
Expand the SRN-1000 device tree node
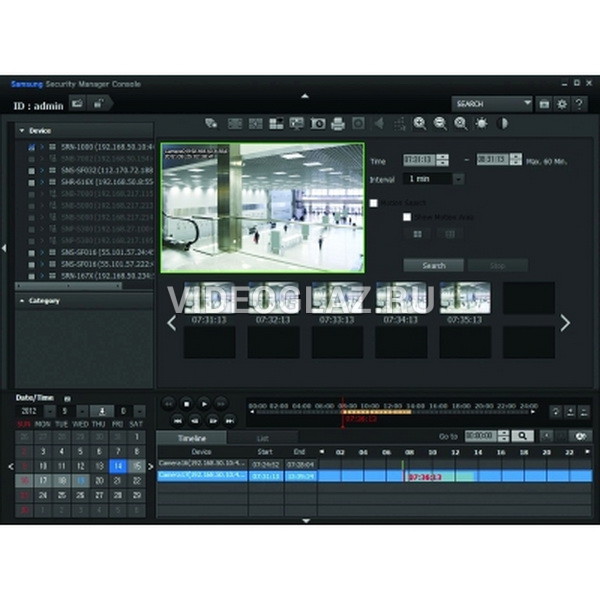[x=42, y=147]
